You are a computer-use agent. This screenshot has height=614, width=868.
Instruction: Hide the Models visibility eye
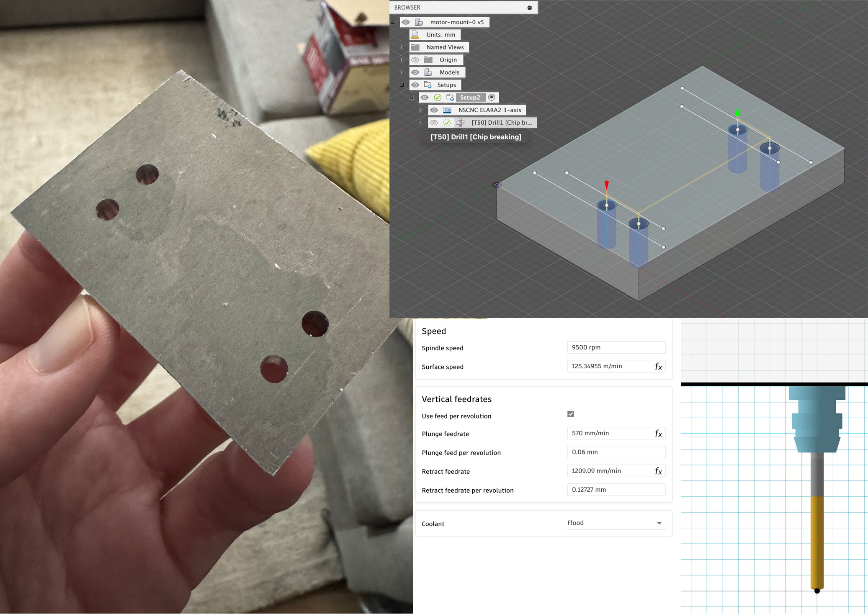[x=415, y=72]
